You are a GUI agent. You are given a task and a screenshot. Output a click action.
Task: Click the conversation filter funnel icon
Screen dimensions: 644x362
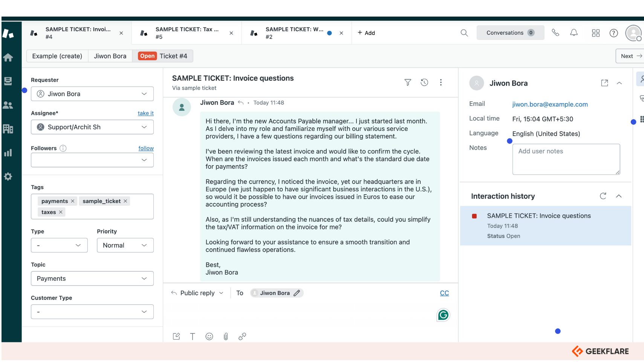point(408,82)
